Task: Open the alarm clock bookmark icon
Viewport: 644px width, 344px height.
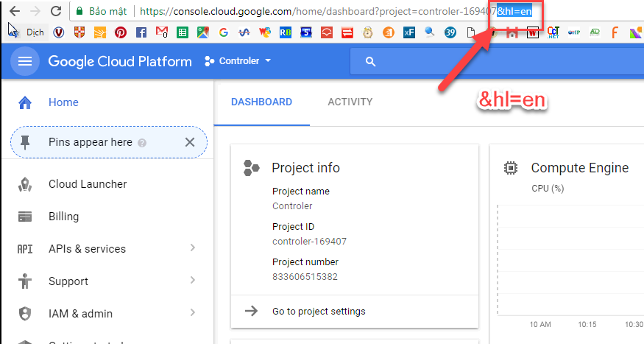Action: coord(367,32)
